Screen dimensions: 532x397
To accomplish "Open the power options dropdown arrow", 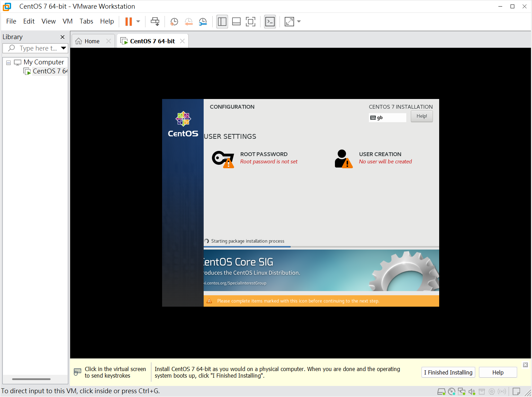I will (x=138, y=21).
